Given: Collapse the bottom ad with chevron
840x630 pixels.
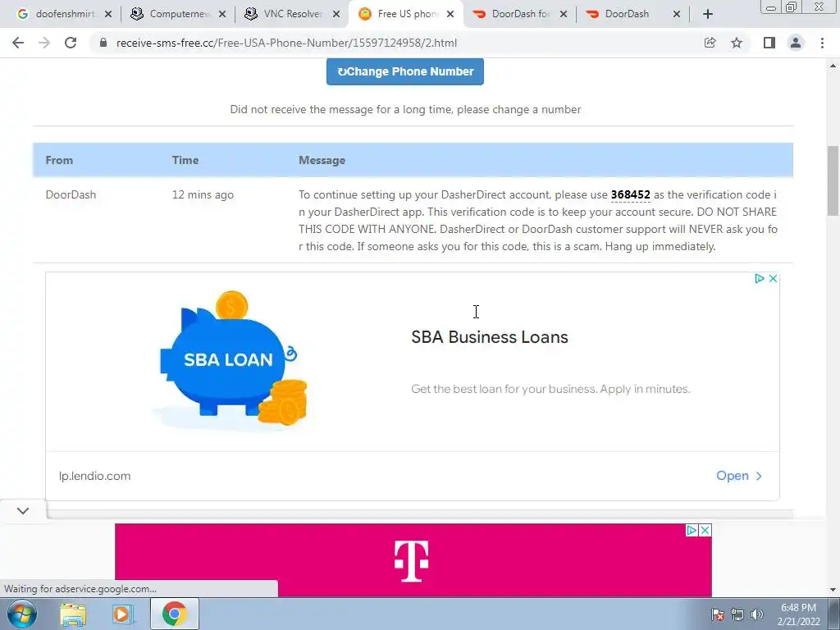Looking at the screenshot, I should (23, 511).
